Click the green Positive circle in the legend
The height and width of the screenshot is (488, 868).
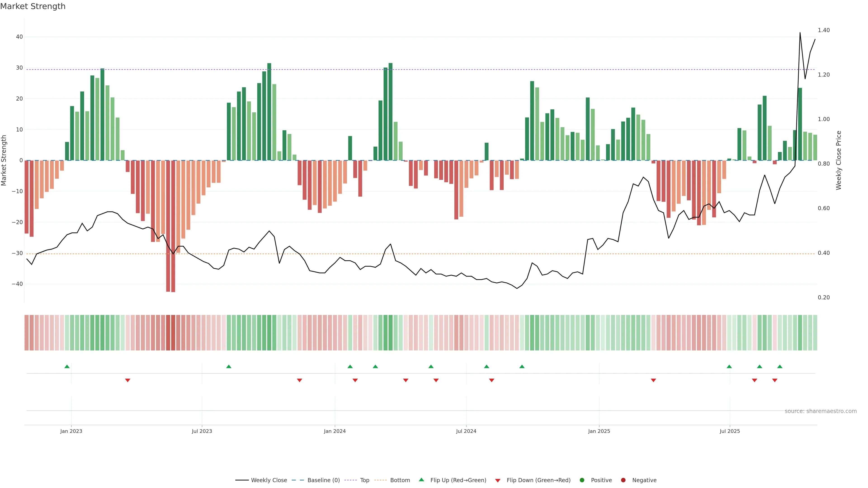point(582,480)
